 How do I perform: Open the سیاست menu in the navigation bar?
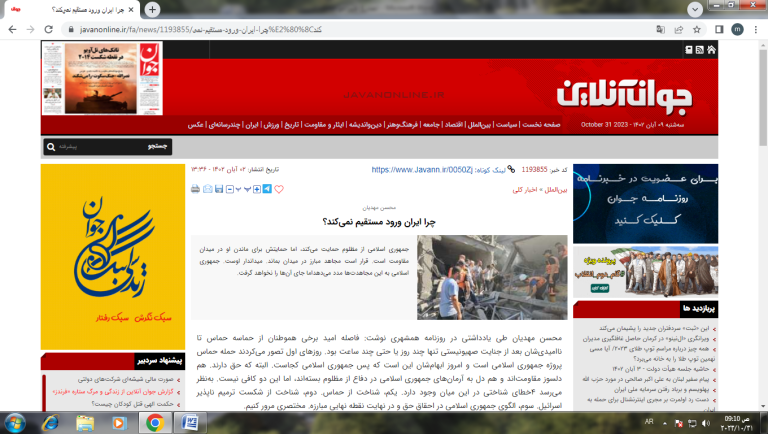click(507, 125)
